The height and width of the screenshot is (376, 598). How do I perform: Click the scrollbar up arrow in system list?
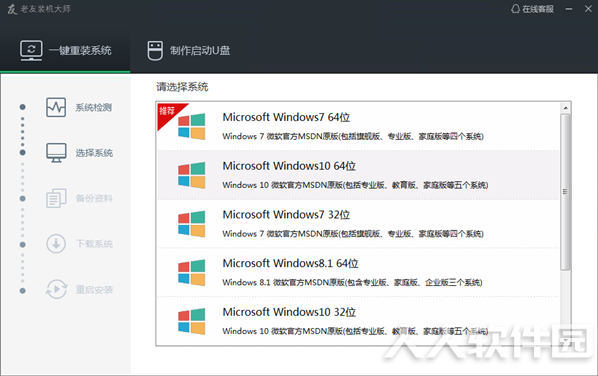point(566,108)
